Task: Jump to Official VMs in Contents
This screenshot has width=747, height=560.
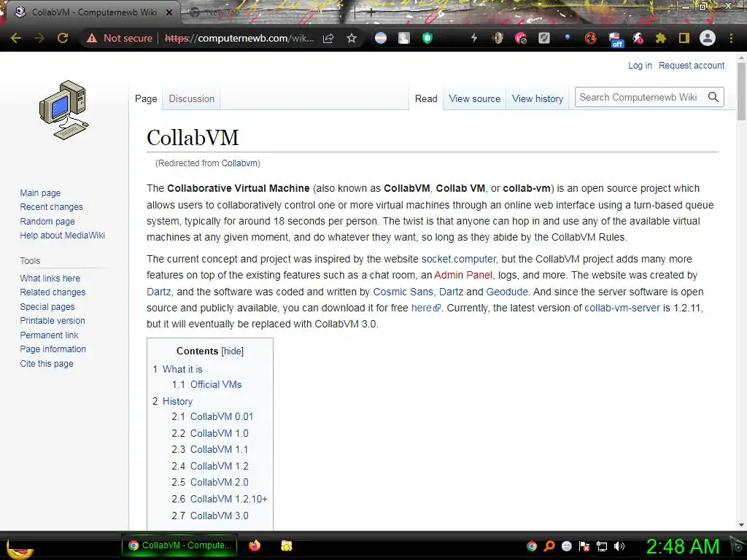Action: [x=216, y=384]
